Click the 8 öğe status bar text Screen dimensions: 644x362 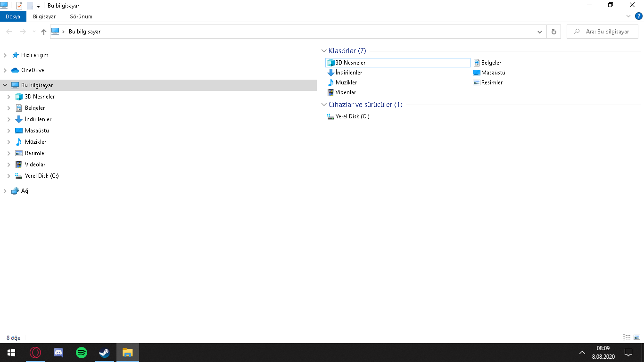(x=14, y=338)
